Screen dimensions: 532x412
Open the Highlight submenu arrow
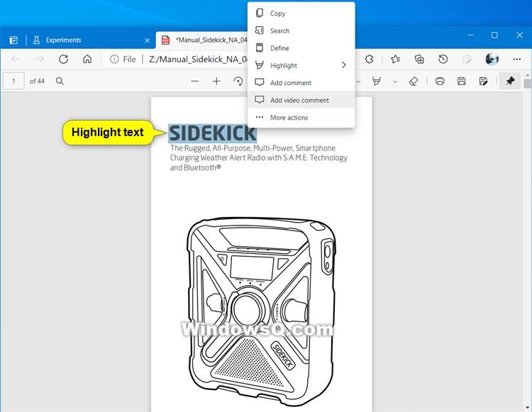pos(344,65)
